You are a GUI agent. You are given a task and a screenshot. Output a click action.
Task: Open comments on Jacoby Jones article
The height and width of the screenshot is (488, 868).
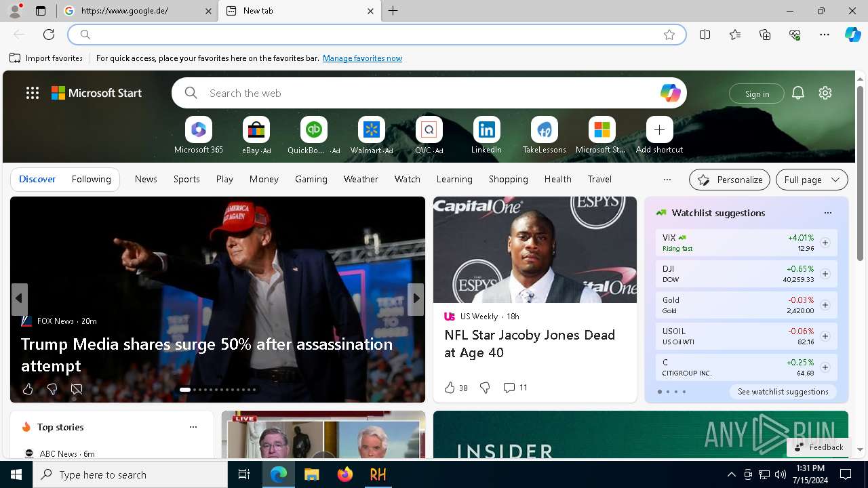click(515, 388)
